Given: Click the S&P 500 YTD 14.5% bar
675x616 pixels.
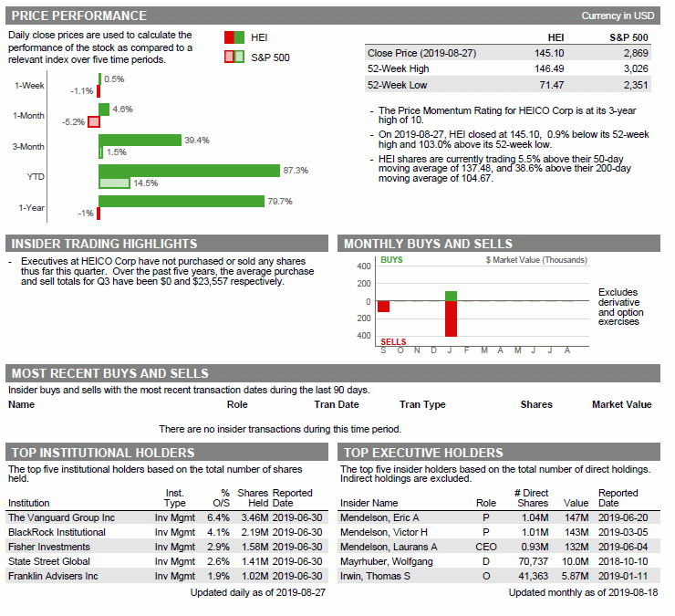Looking at the screenshot, I should [x=114, y=183].
